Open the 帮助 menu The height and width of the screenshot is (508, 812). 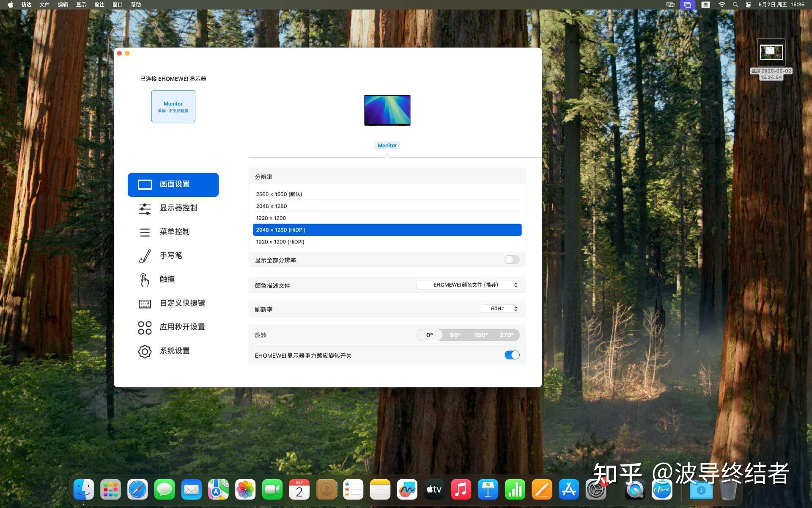pyautogui.click(x=135, y=4)
